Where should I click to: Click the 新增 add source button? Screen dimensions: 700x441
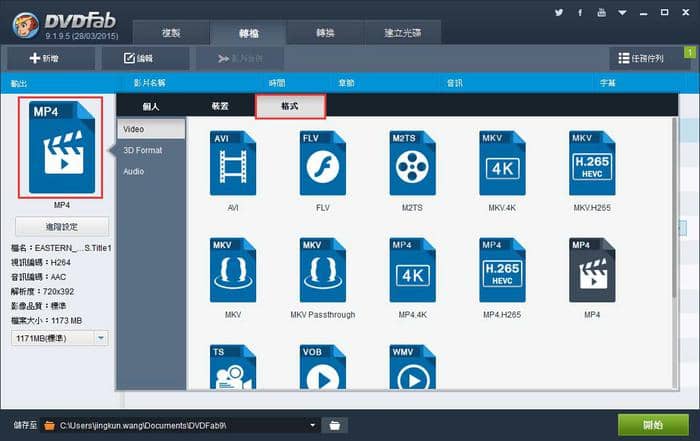[x=50, y=58]
